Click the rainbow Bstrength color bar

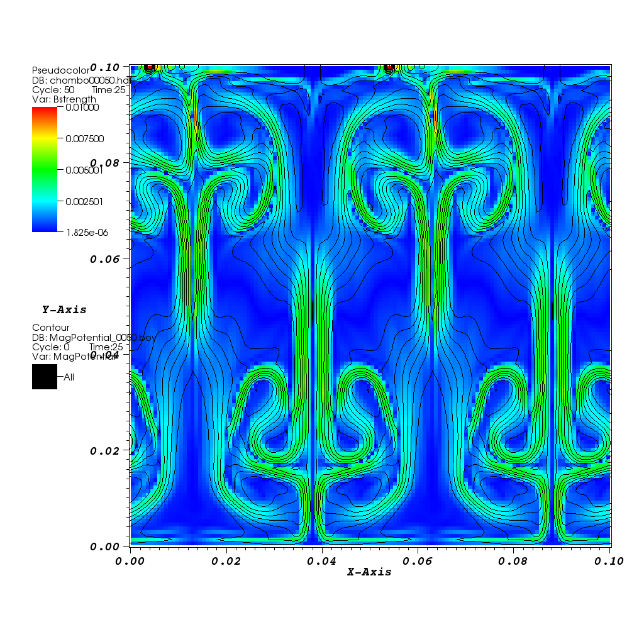click(45, 170)
